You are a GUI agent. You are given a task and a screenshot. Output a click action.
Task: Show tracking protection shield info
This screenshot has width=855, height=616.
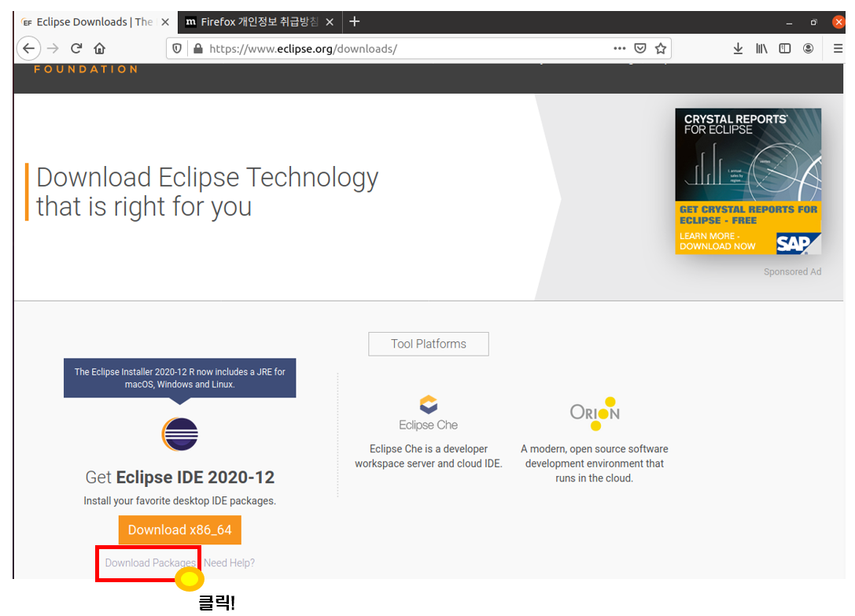(x=177, y=49)
